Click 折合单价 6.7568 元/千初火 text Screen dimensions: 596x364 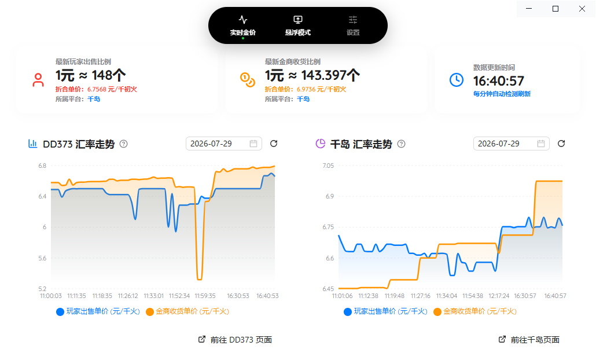pyautogui.click(x=96, y=89)
